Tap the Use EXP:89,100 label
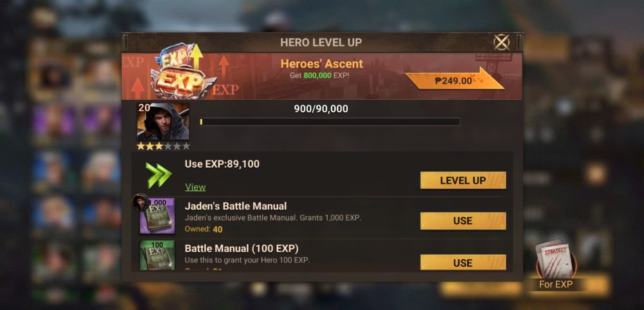Screen dimensions: 644x310 click(222, 164)
